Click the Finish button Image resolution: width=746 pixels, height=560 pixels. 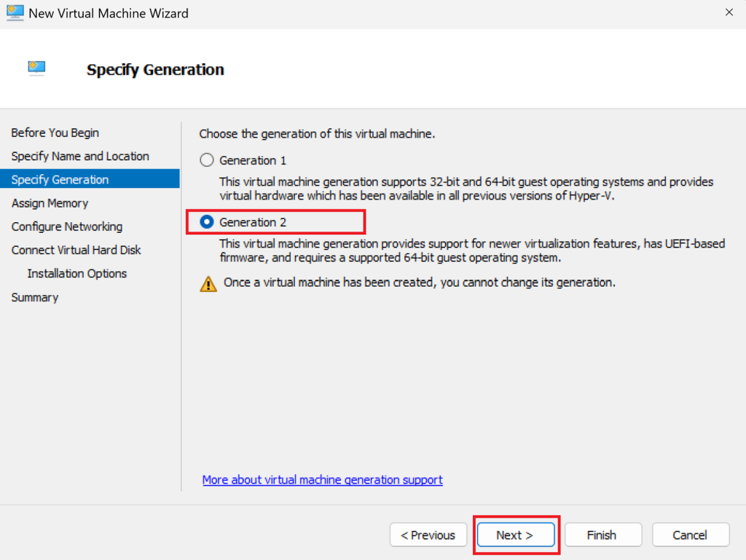602,535
